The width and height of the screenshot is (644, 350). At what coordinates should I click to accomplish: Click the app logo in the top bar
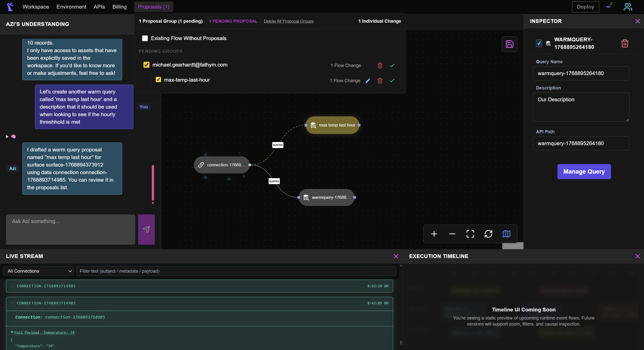tap(10, 7)
